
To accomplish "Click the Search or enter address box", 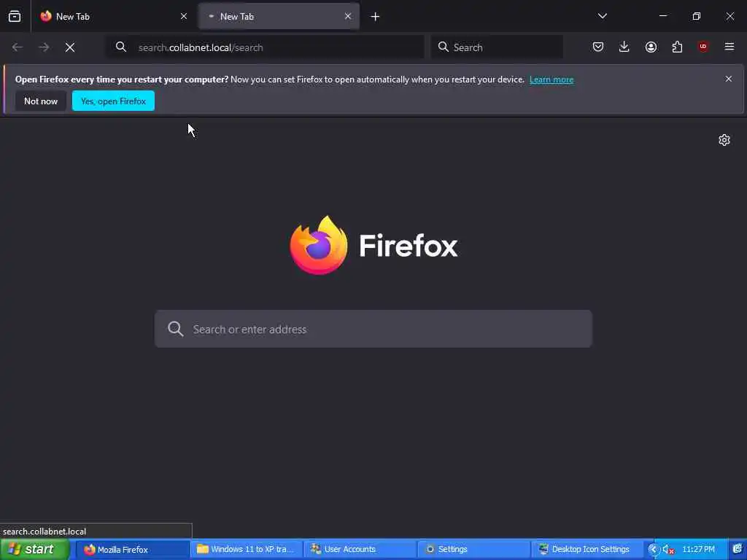I will (373, 329).
